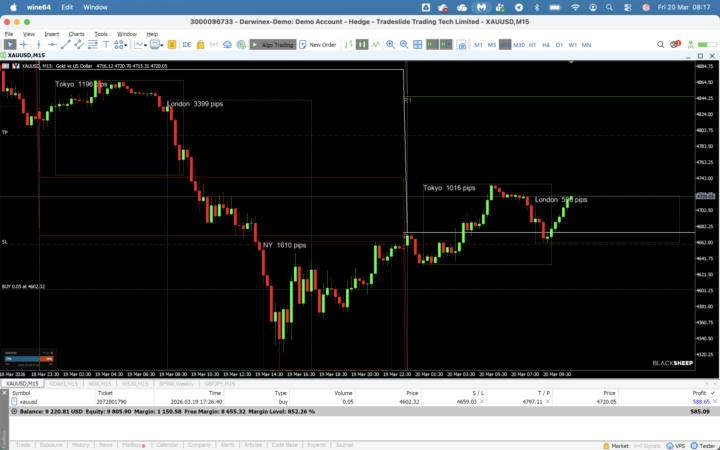Choose the equidistant channel tool

79,45
